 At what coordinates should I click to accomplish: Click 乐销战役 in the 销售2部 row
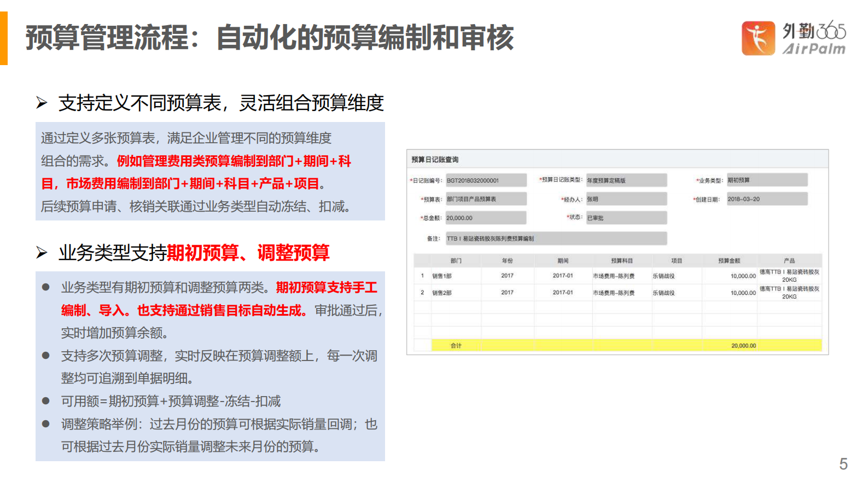click(x=663, y=293)
